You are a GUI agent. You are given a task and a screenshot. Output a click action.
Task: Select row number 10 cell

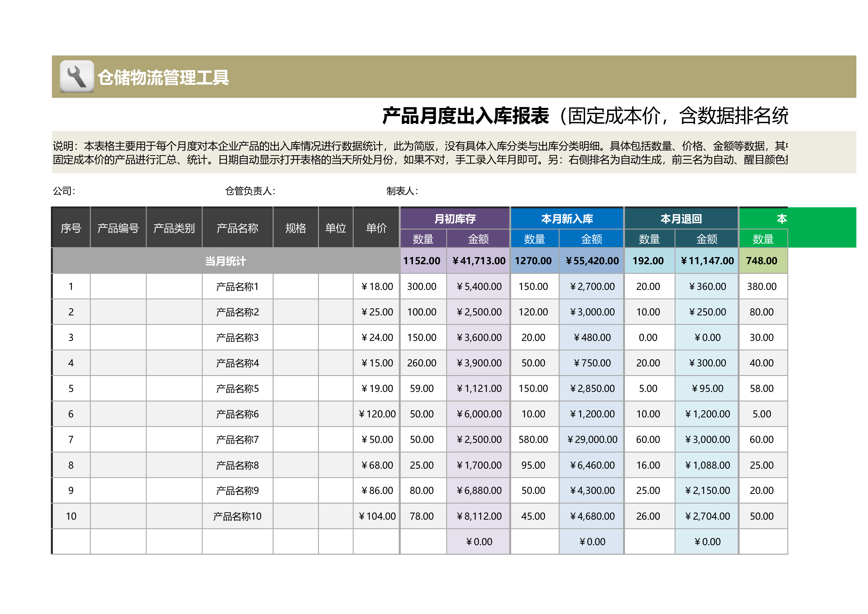[x=71, y=516]
